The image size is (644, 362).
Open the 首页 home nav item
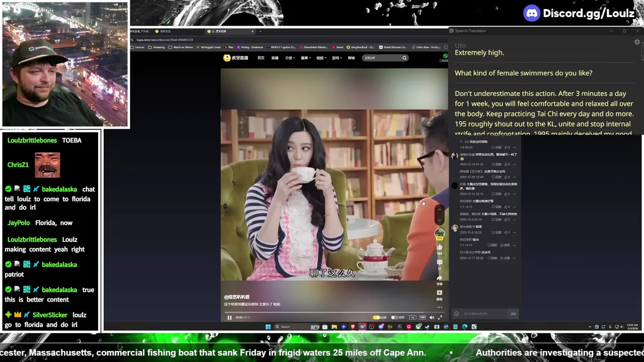point(261,58)
